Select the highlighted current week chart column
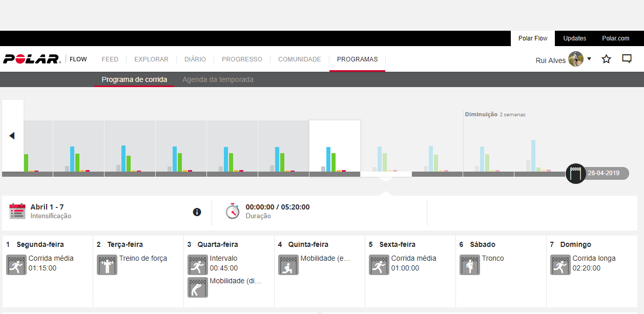644x314 pixels. [x=335, y=149]
